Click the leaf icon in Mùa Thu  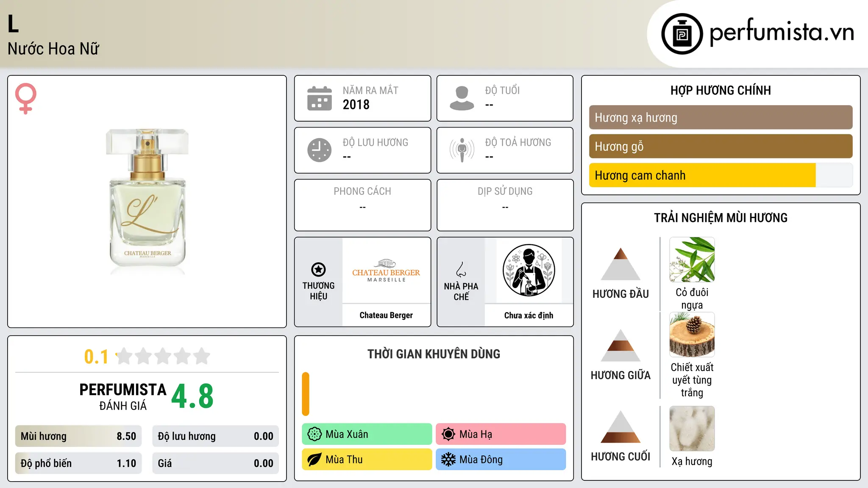[314, 460]
